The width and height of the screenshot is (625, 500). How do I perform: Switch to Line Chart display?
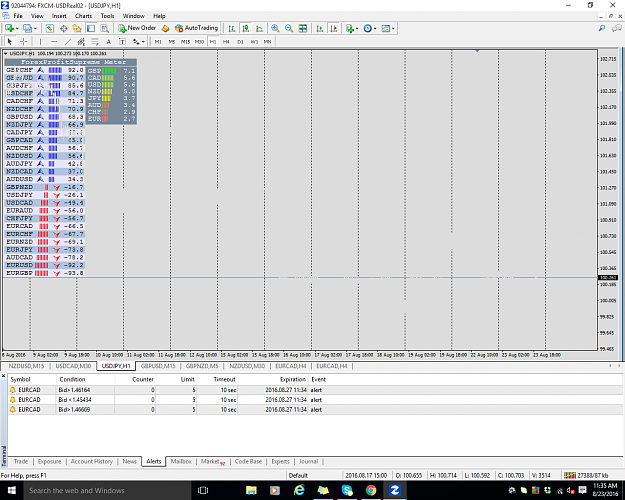coord(259,28)
